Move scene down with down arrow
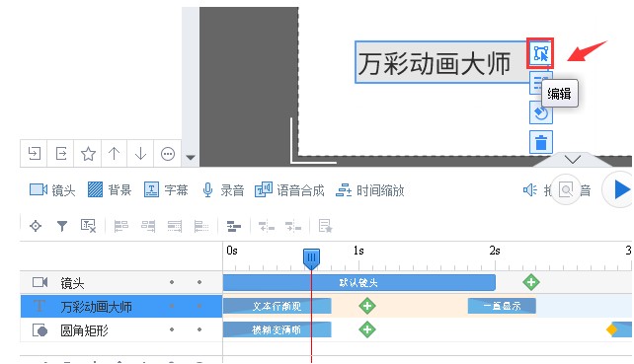Screen dimensions: 634x364 [140, 154]
